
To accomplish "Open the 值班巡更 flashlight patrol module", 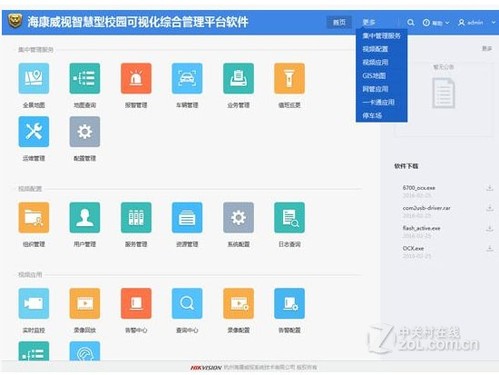I will click(289, 78).
